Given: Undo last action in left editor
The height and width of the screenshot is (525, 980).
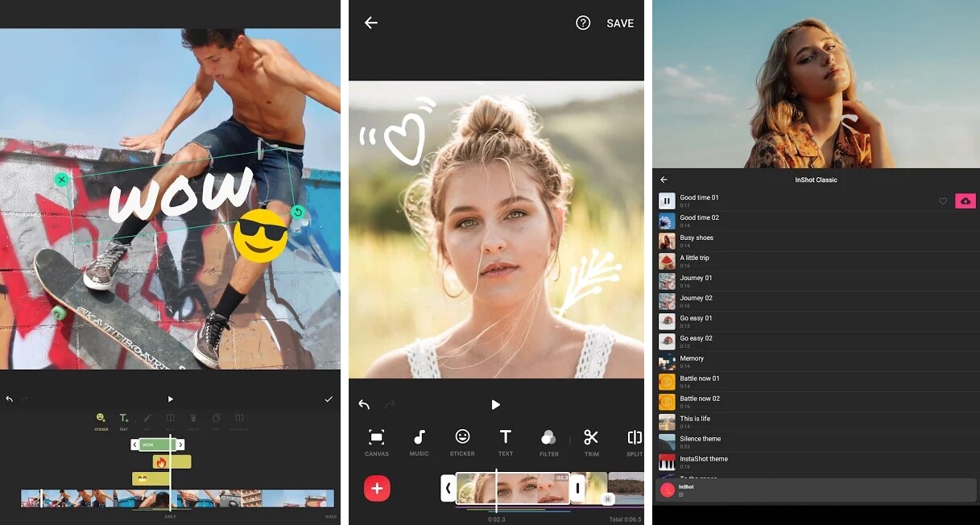Looking at the screenshot, I should pyautogui.click(x=10, y=399).
